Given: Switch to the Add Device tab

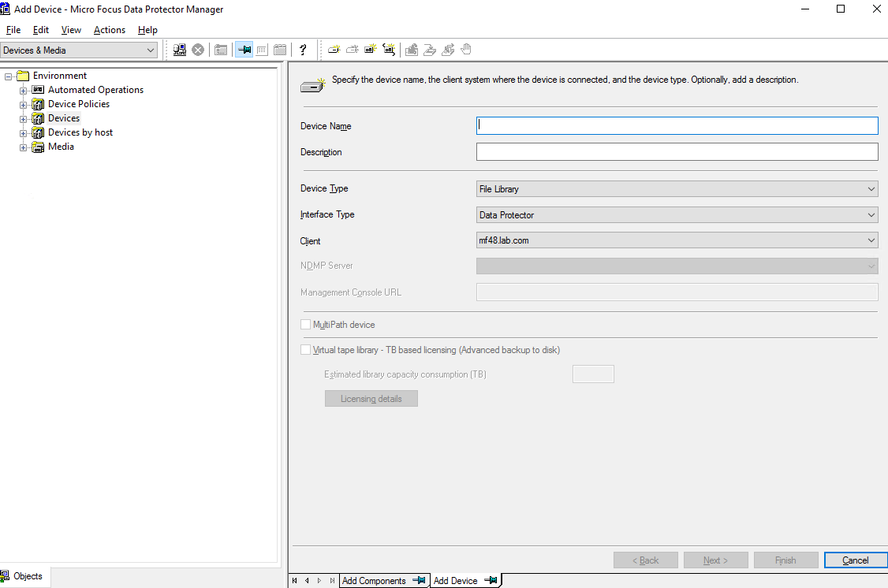Looking at the screenshot, I should (465, 581).
